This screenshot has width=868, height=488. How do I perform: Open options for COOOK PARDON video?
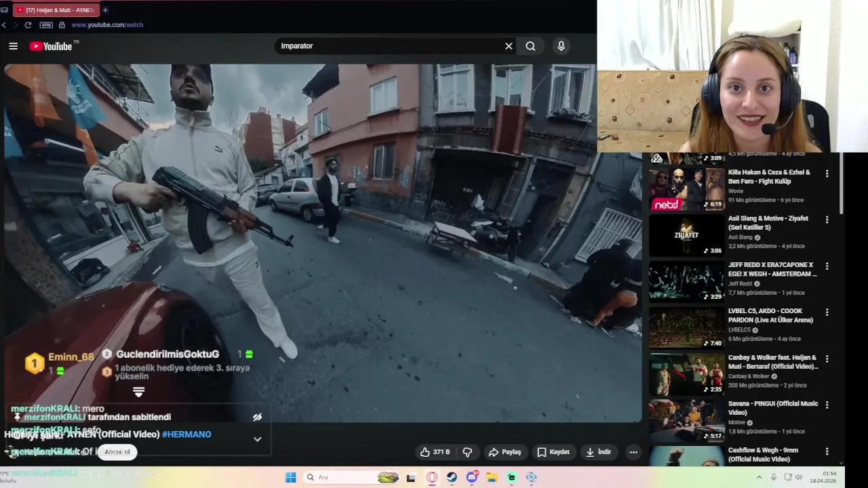pyautogui.click(x=827, y=312)
